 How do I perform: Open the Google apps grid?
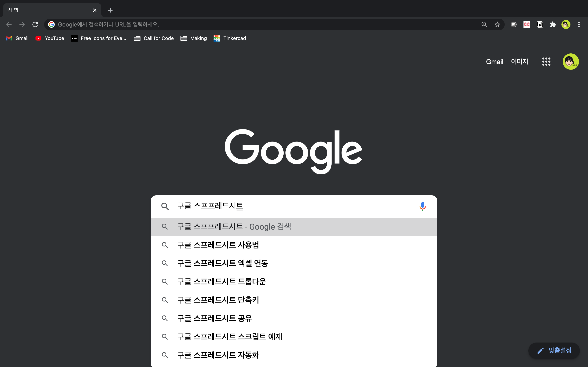(x=546, y=61)
